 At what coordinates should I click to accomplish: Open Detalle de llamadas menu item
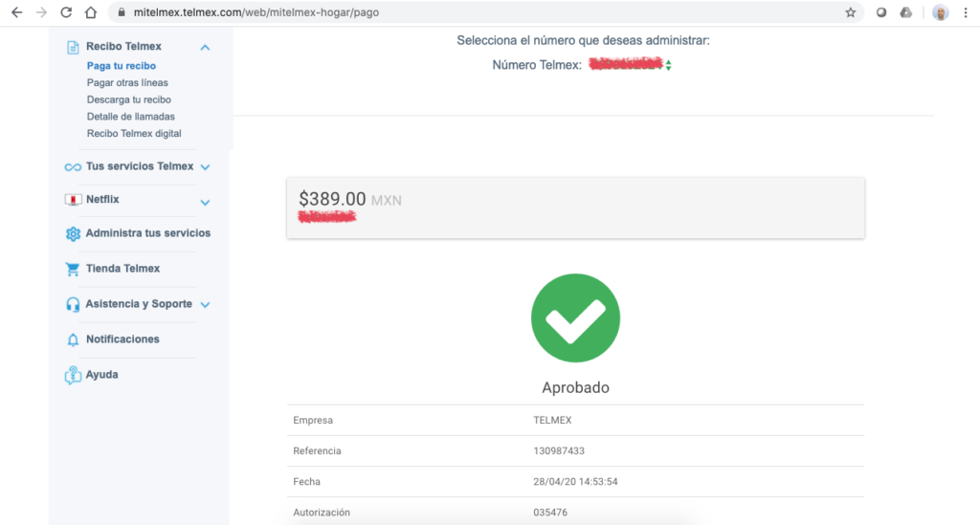[x=130, y=116]
